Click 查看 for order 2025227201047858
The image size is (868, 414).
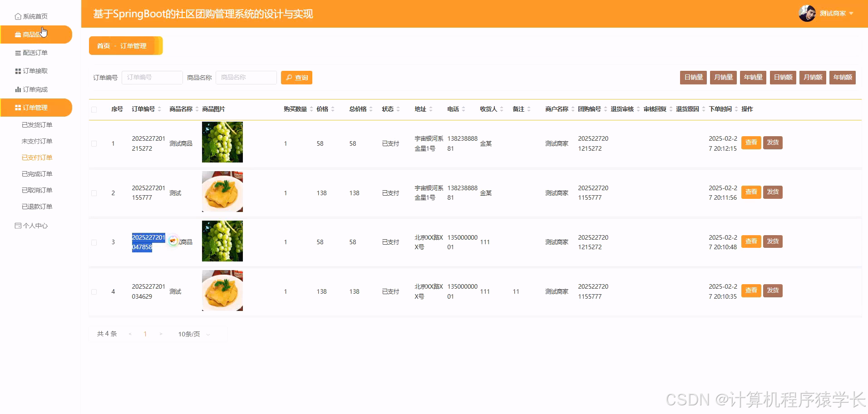751,241
